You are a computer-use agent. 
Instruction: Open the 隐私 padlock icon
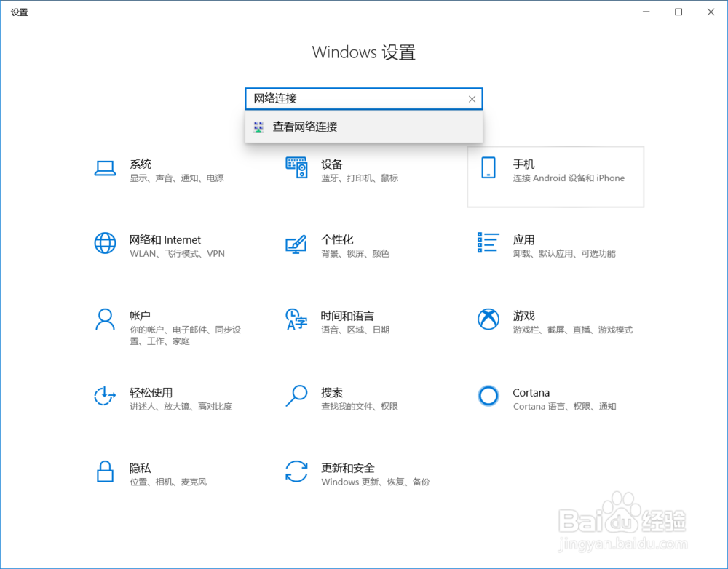tap(105, 471)
